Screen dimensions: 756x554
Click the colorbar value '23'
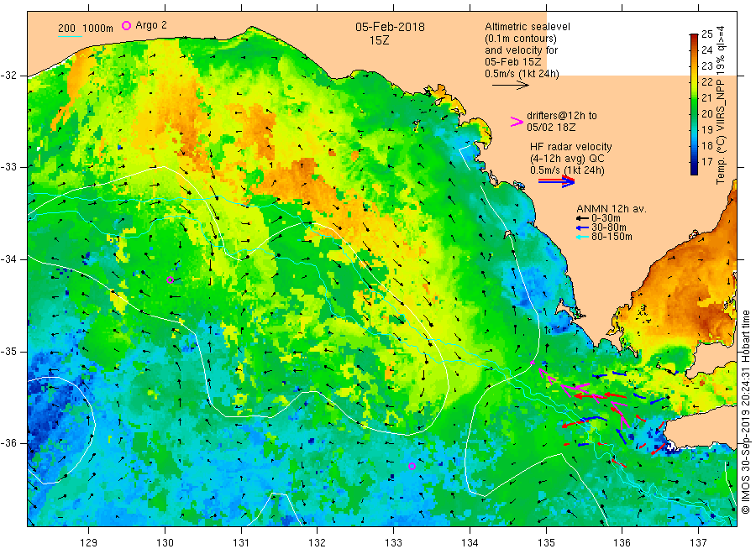click(x=706, y=66)
